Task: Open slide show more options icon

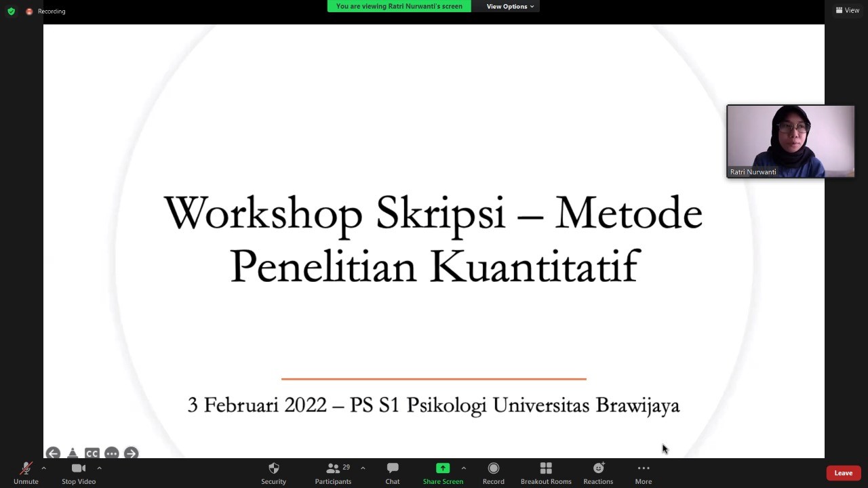Action: 112,453
